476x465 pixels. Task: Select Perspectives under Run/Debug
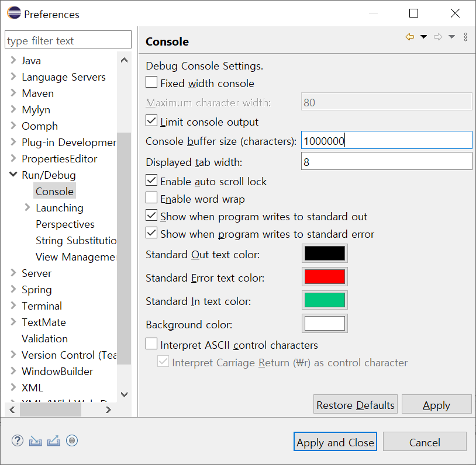tap(65, 224)
